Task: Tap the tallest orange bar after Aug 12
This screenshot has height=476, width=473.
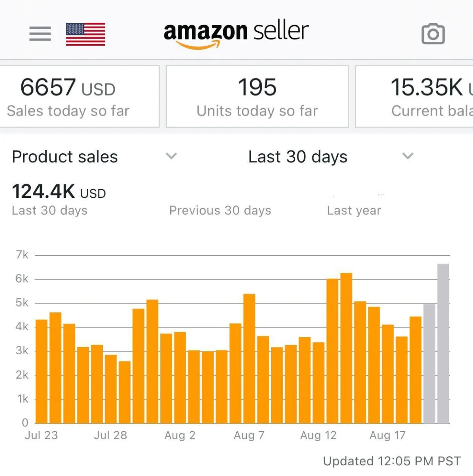Action: (346, 348)
